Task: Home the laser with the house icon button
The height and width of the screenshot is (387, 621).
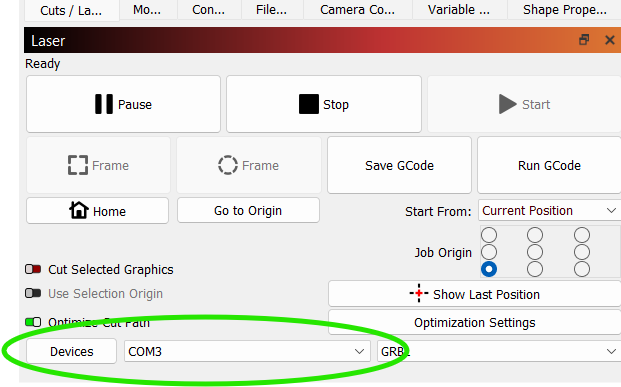Action: tap(97, 211)
